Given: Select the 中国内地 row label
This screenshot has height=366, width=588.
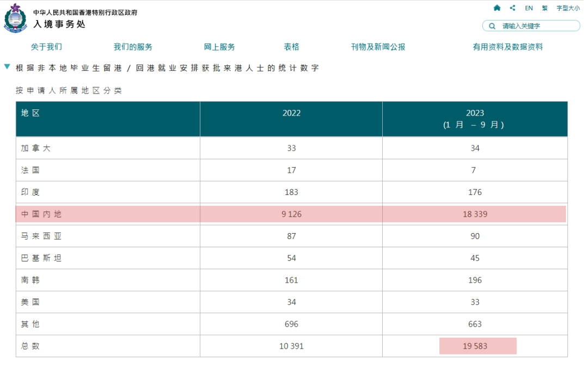Looking at the screenshot, I should [x=41, y=214].
